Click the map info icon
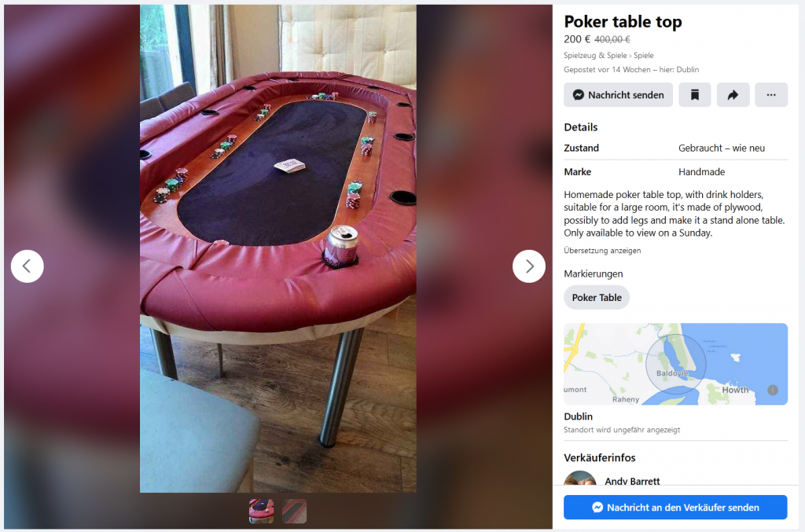 coord(773,390)
